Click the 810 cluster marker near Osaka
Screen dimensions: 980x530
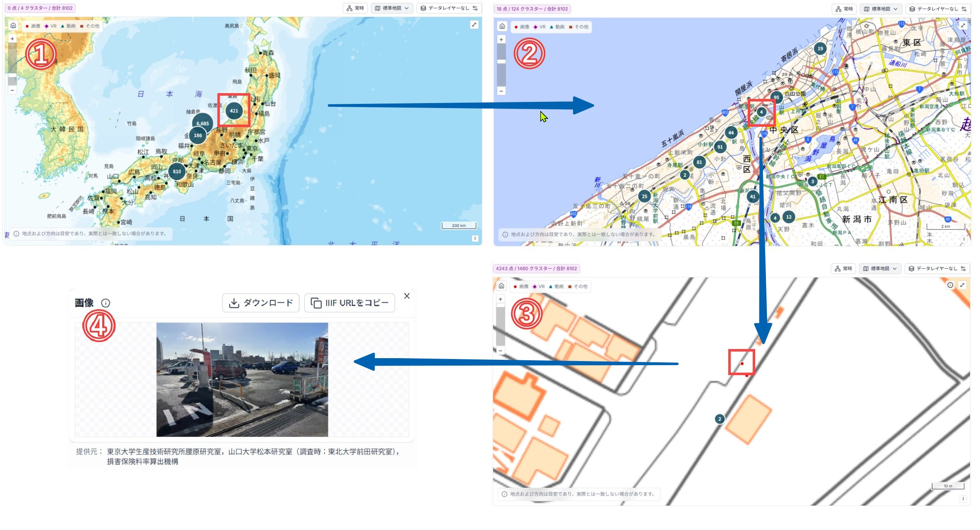coord(177,171)
